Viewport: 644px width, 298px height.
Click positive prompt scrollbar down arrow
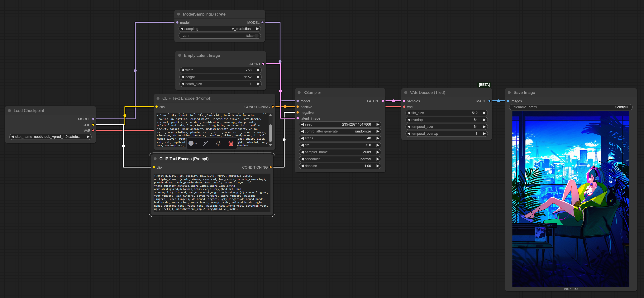click(270, 145)
